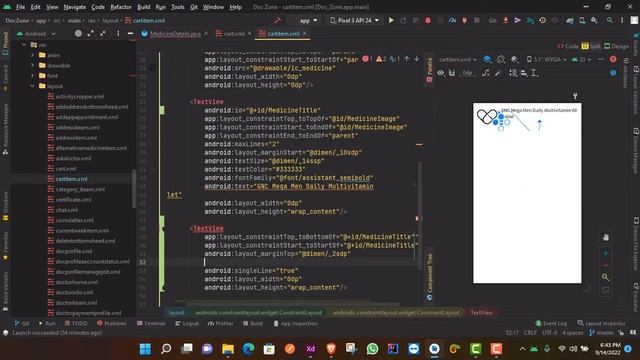Switch editor to Design view
The height and width of the screenshot is (360, 640).
point(616,46)
